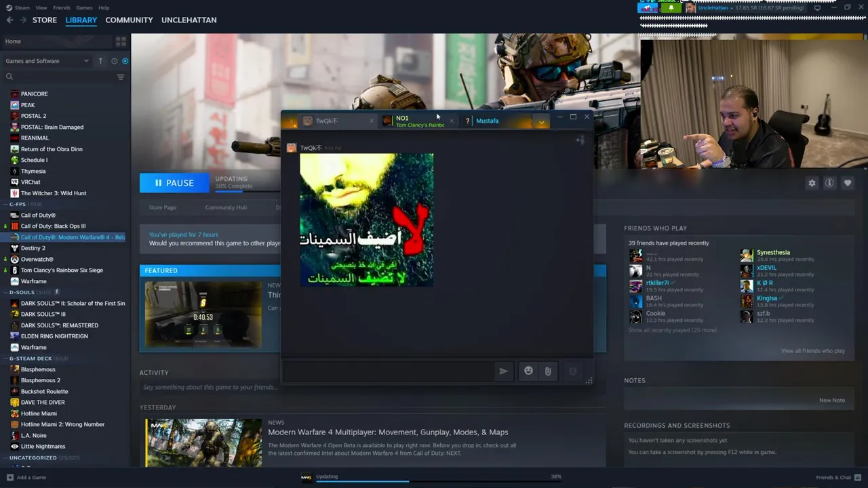The height and width of the screenshot is (488, 868).
Task: Go forward with the right arrow
Action: [x=23, y=20]
